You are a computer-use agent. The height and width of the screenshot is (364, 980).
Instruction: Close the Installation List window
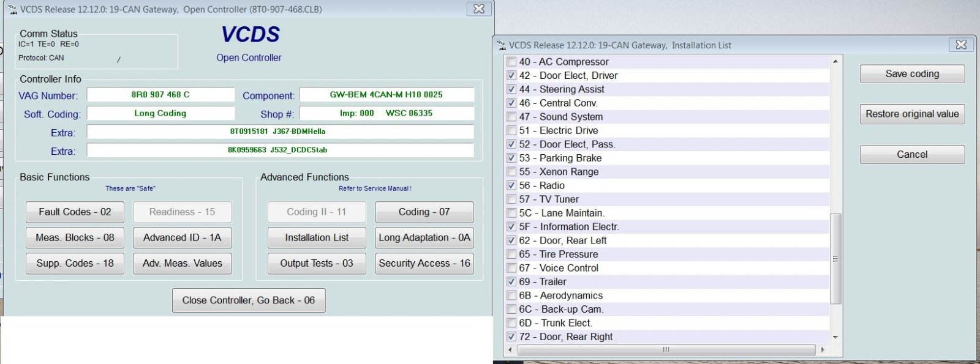pyautogui.click(x=961, y=45)
